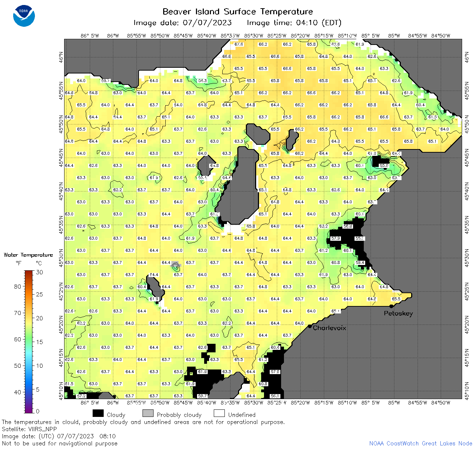Image resolution: width=476 pixels, height=449 pixels.
Task: Click the 58.3 temperature value
Action: [202, 81]
